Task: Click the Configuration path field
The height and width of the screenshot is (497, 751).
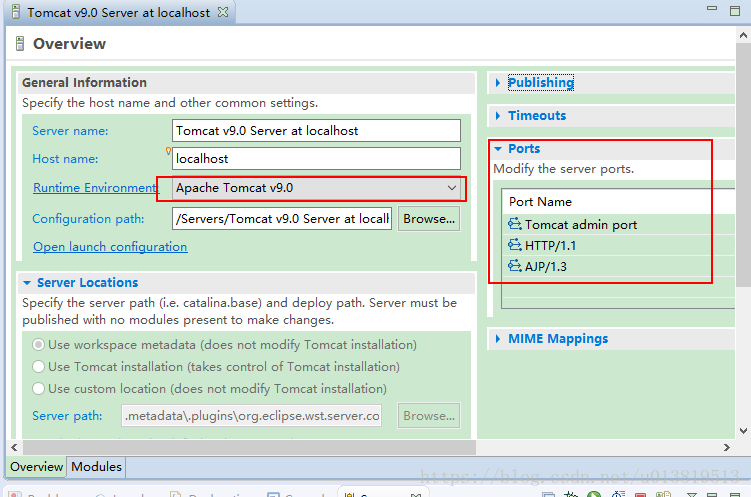Action: pos(282,219)
